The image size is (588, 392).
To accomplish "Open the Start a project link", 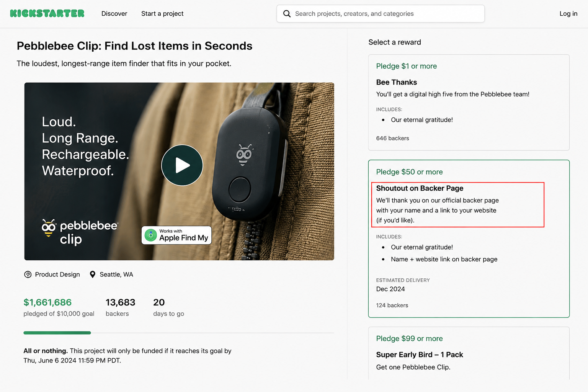I will click(x=162, y=13).
